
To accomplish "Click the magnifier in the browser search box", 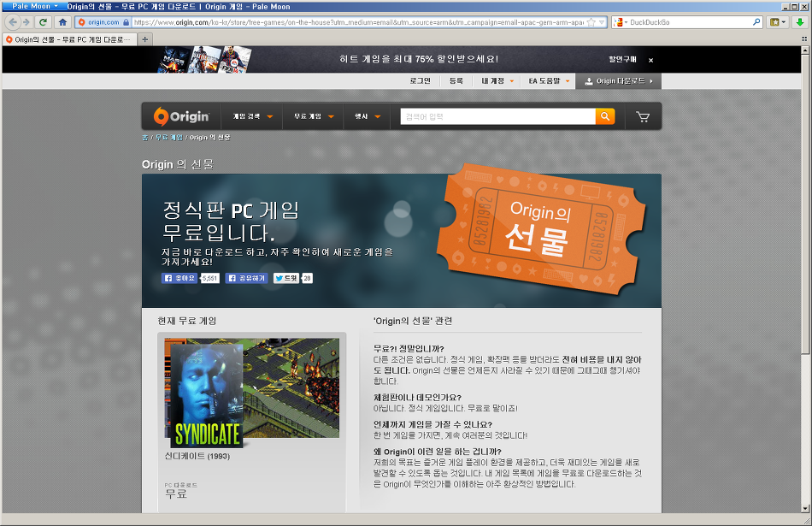I will (x=756, y=22).
